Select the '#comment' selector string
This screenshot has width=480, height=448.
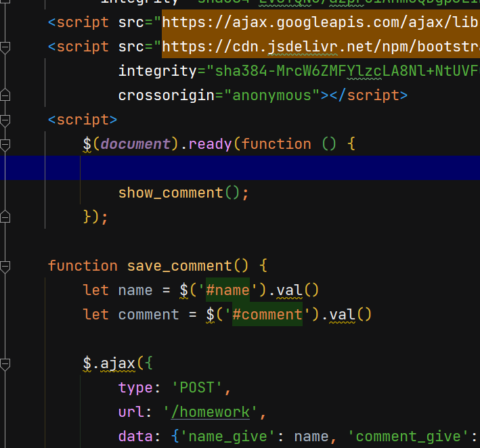pos(267,314)
